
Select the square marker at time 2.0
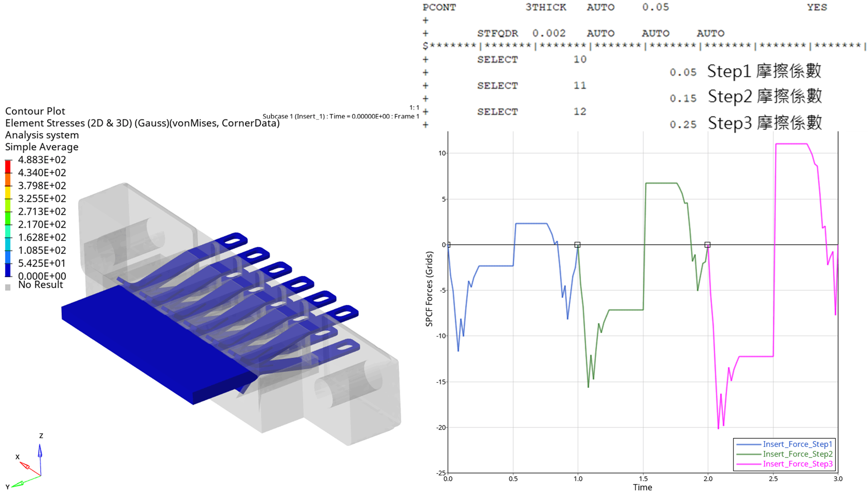point(707,245)
